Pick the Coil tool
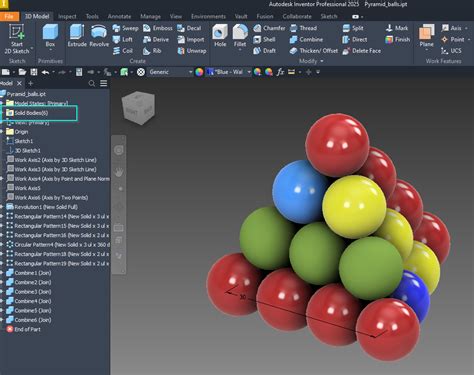Viewport: 474px width, 375px height. coord(123,51)
